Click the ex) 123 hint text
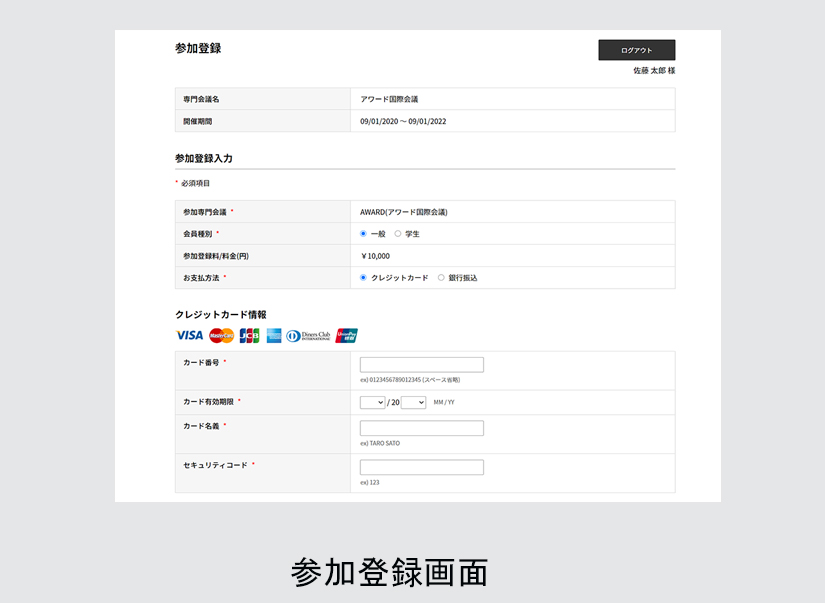 (369, 483)
